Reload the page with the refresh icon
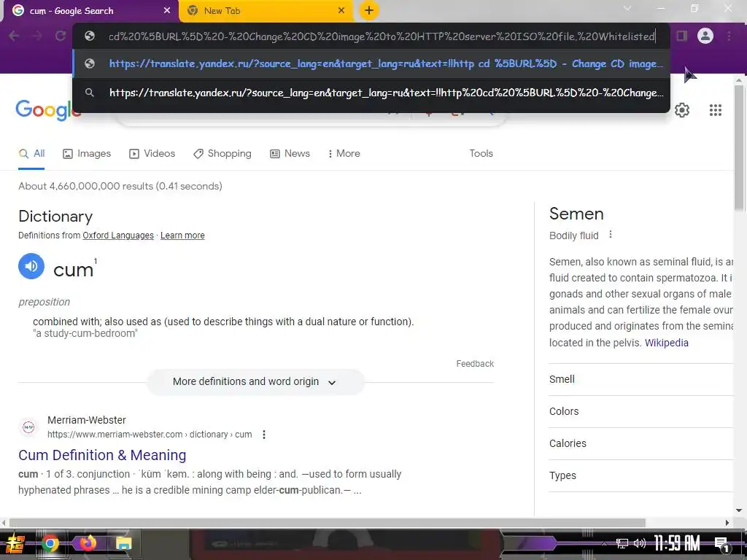Screen dimensions: 747x560 [x=61, y=36]
